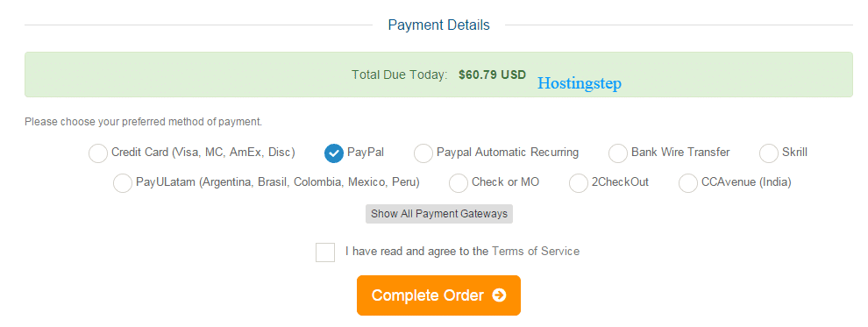The width and height of the screenshot is (868, 327).
Task: Select Bank Wire Transfer radio button
Action: (x=618, y=153)
